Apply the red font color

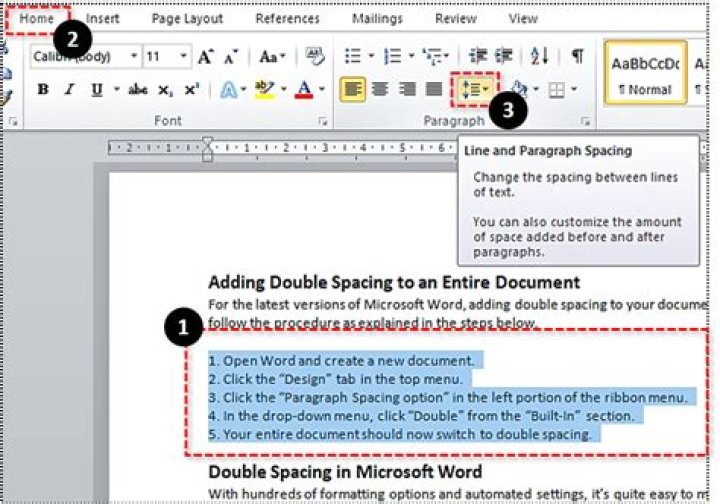tap(304, 90)
